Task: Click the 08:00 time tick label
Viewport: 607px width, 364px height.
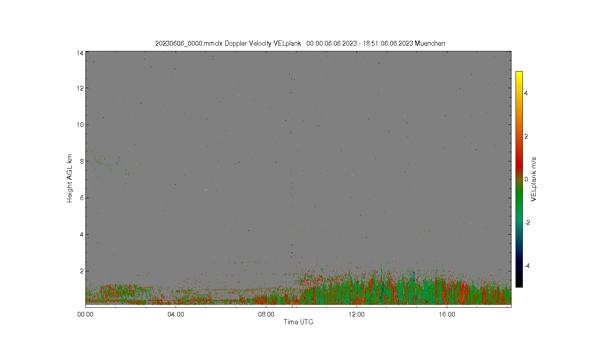Action: click(266, 314)
